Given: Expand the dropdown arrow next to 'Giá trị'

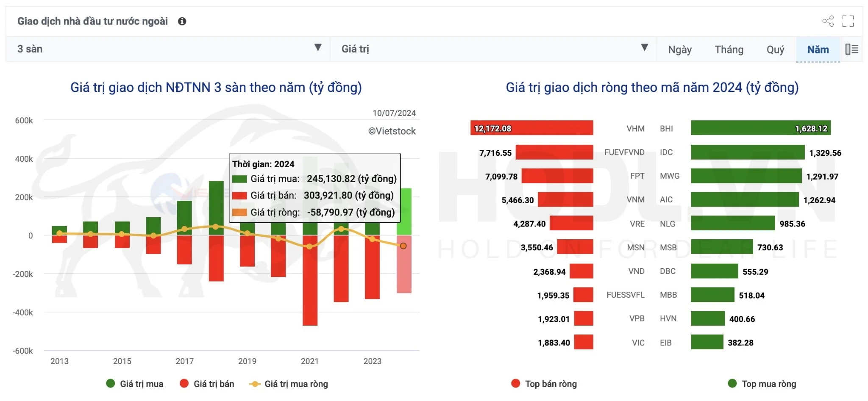Looking at the screenshot, I should pos(644,48).
